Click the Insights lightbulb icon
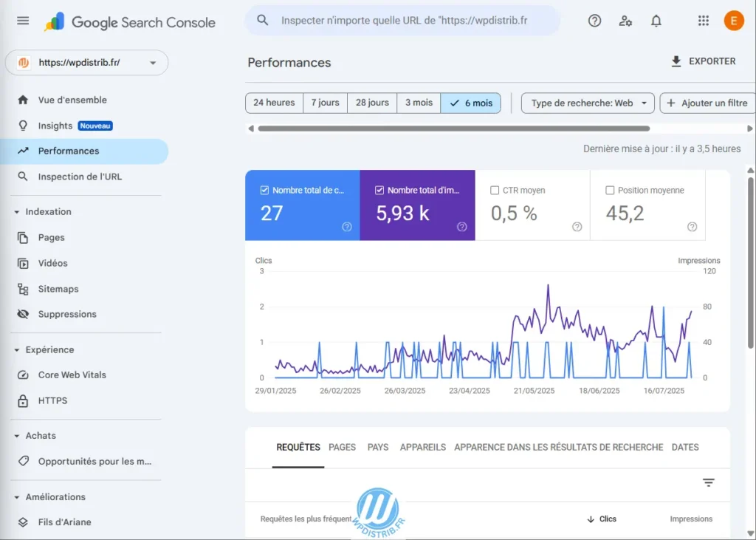This screenshot has width=756, height=540. click(23, 126)
